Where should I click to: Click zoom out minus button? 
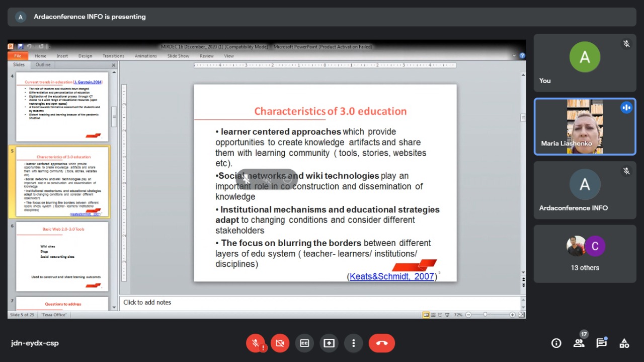pos(468,315)
